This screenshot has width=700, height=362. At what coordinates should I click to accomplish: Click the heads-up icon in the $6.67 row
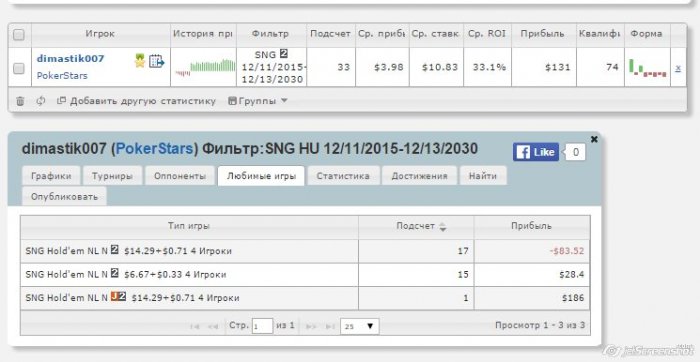click(x=114, y=273)
